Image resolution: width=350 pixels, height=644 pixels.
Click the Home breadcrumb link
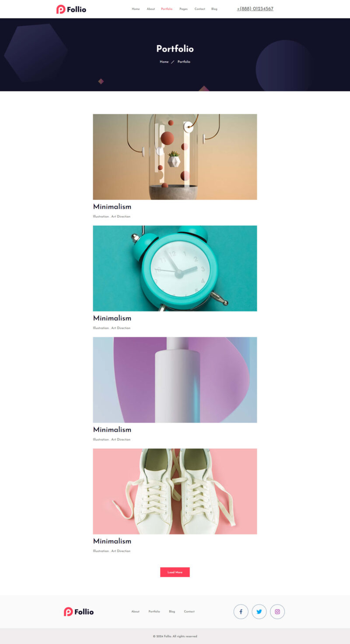[x=164, y=62]
